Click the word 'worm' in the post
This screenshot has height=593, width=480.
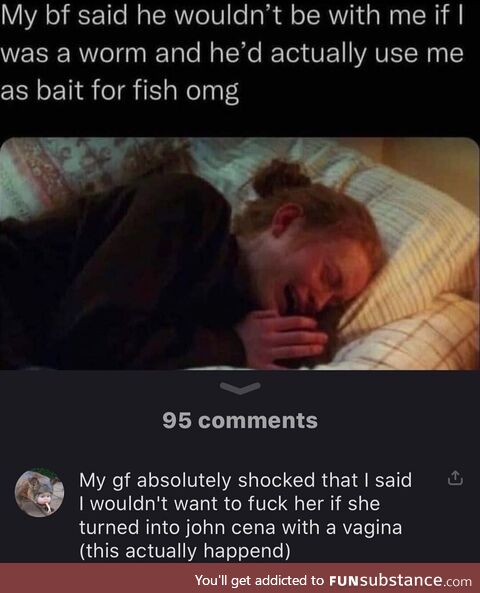pos(110,53)
